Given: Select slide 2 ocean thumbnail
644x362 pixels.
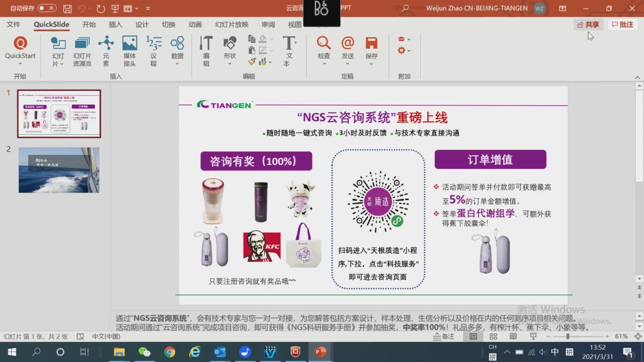Looking at the screenshot, I should pos(59,170).
